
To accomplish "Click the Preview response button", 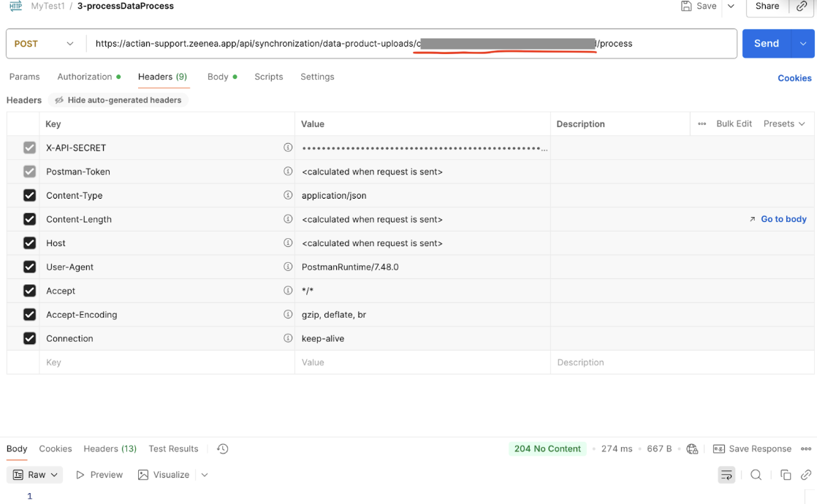I will click(x=99, y=475).
